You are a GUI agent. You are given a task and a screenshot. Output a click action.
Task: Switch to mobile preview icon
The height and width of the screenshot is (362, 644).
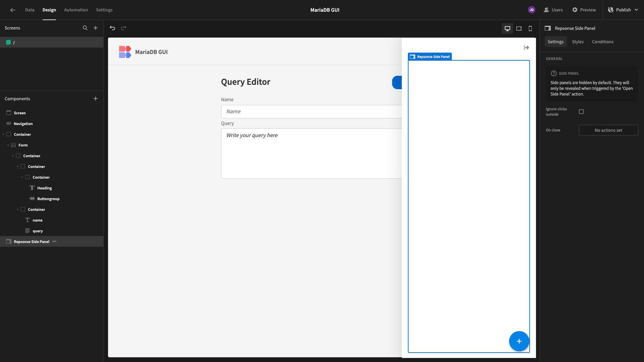[x=530, y=28]
